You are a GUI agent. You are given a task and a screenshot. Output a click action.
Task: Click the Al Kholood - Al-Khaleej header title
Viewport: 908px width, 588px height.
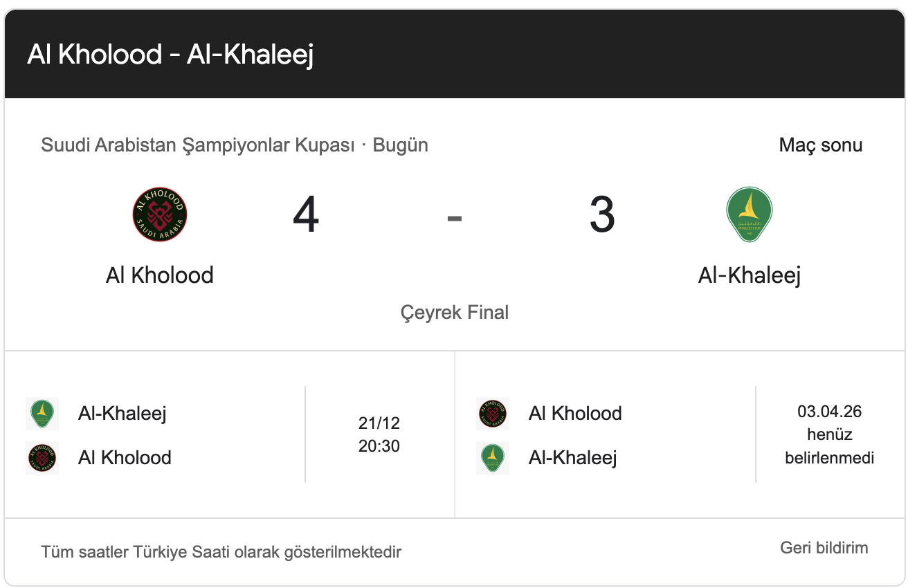(x=170, y=54)
